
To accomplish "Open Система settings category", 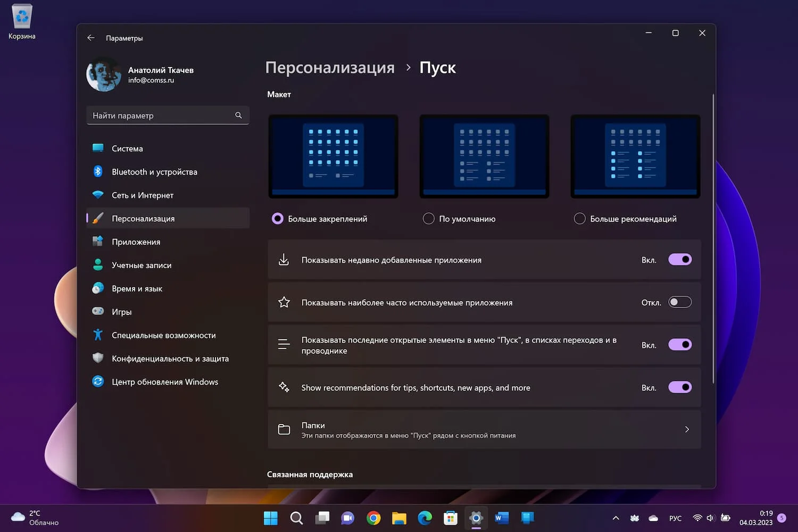I will tap(168, 148).
